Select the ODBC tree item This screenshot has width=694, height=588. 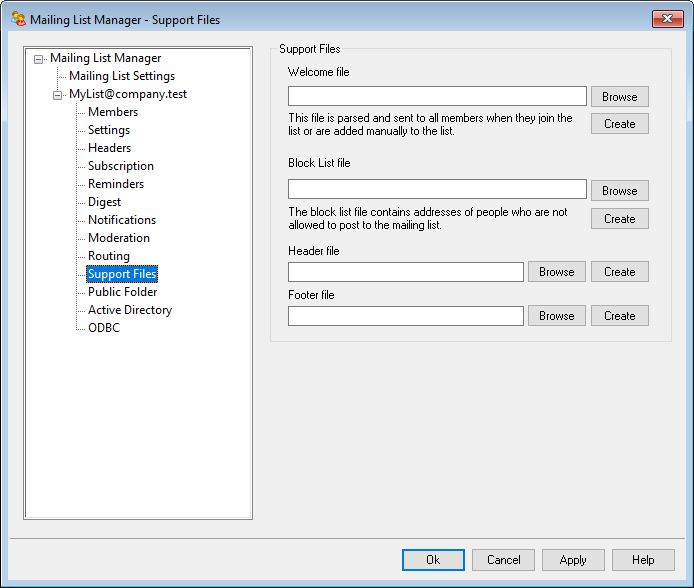pos(103,328)
